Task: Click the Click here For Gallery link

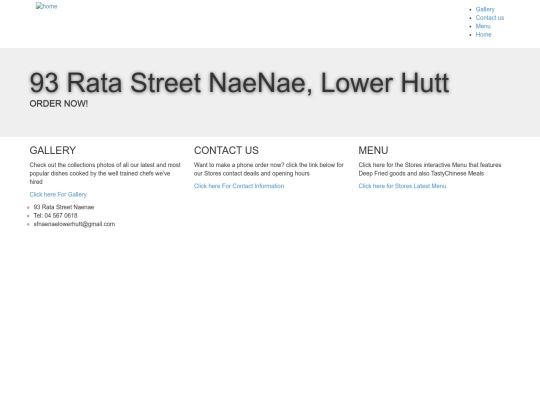Action: tap(58, 195)
